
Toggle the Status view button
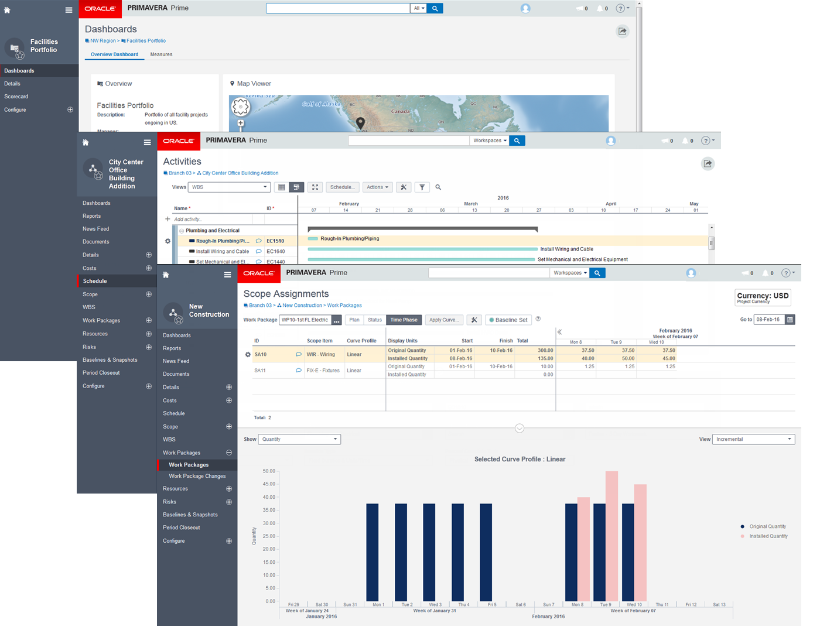(375, 320)
